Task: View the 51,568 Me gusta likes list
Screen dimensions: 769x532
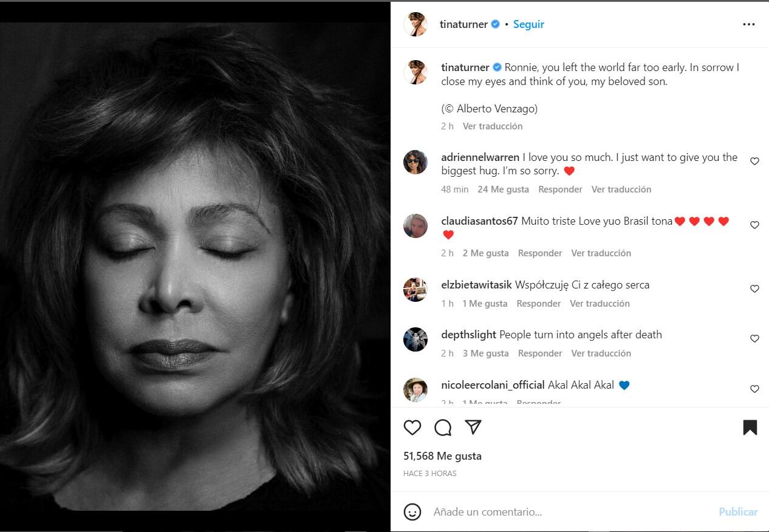Action: coord(442,456)
